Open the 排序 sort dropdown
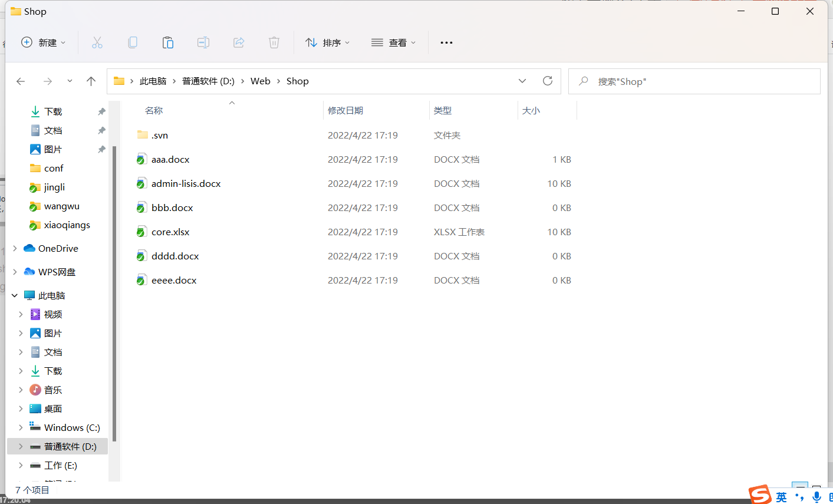This screenshot has height=504, width=833. click(328, 42)
